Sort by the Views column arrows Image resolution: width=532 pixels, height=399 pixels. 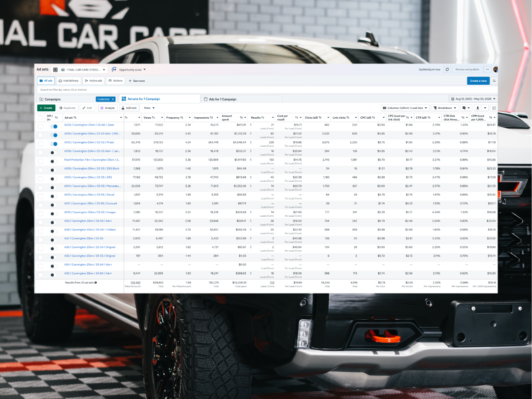pos(153,118)
